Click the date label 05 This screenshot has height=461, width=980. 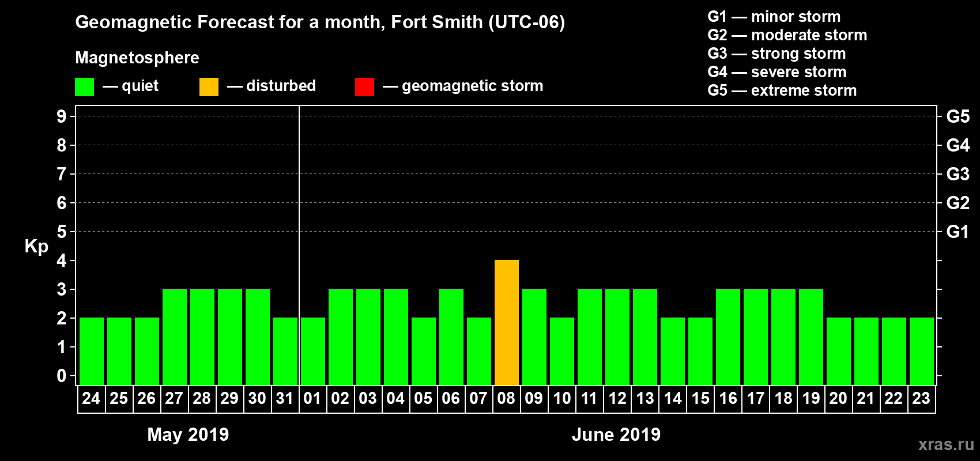coord(423,398)
